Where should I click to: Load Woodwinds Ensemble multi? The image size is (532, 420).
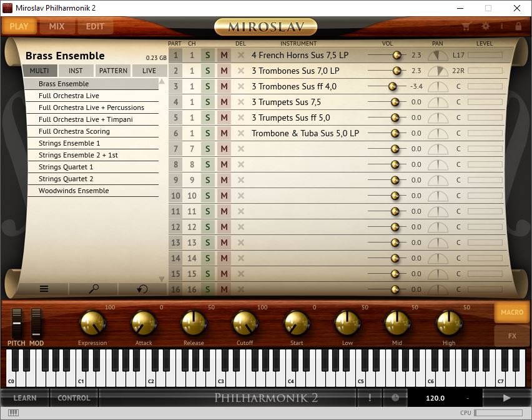click(93, 191)
